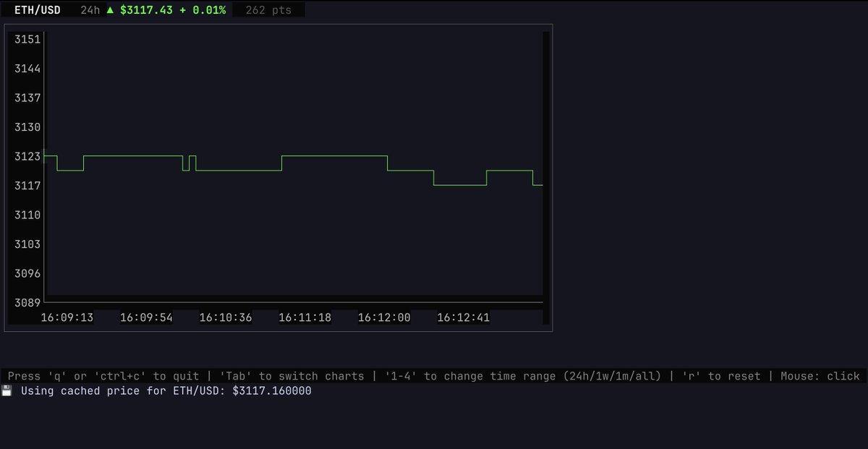The width and height of the screenshot is (868, 449).
Task: Click the 3117 price level on y-axis
Action: tap(26, 185)
